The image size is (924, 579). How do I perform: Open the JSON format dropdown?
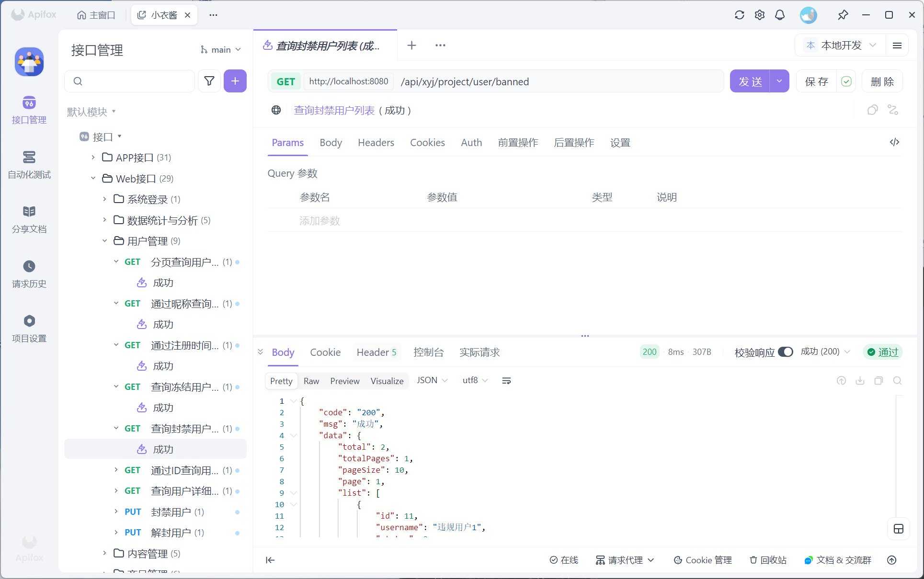click(432, 380)
